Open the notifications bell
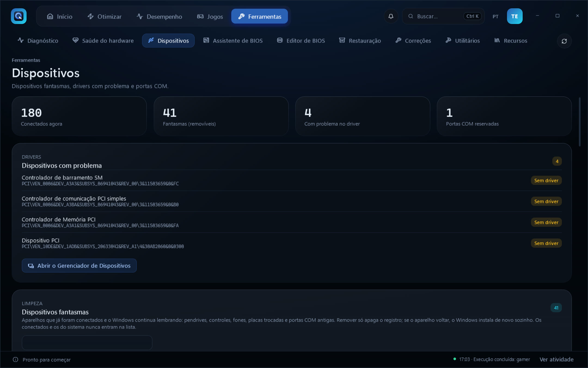The image size is (588, 368). [x=391, y=16]
